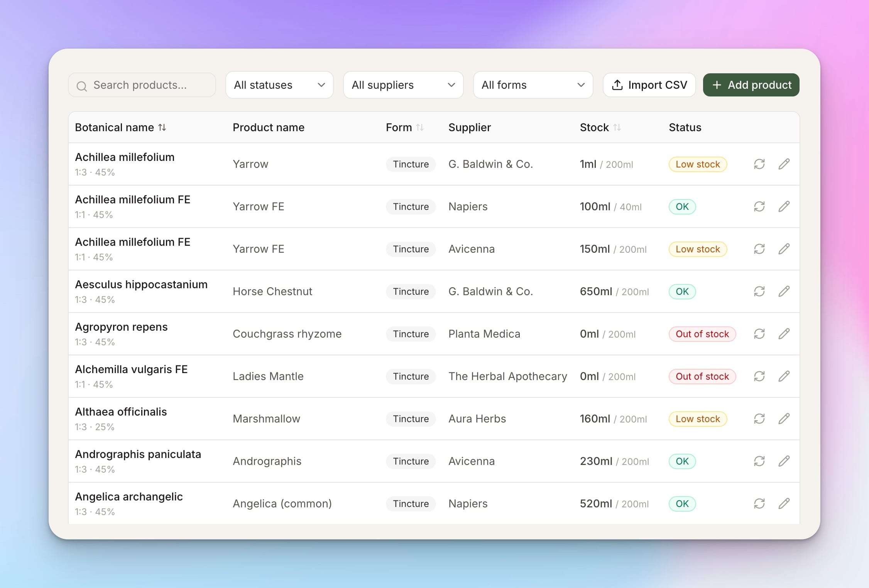The image size is (869, 588).
Task: Click refresh icon on Marshmallow row
Action: point(759,419)
